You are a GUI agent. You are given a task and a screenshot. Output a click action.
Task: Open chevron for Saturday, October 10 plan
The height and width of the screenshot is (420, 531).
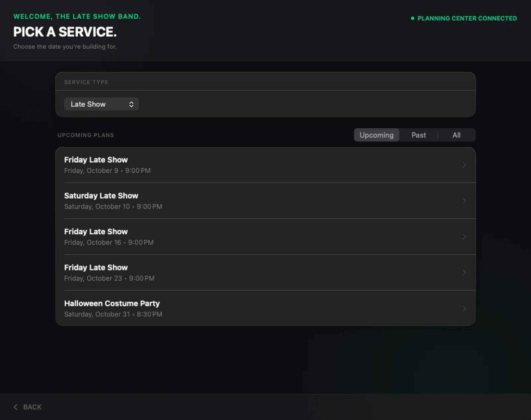[x=464, y=201]
